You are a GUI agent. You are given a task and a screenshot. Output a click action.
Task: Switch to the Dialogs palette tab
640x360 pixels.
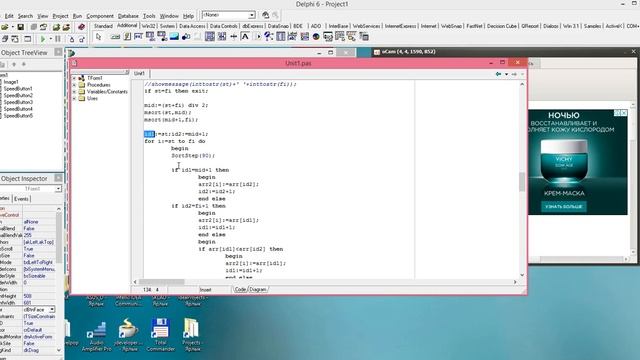click(550, 26)
